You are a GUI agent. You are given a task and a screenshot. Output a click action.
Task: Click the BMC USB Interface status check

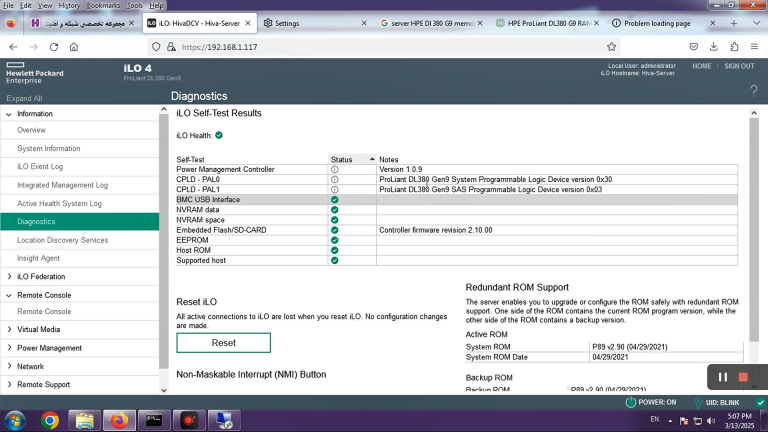pos(335,200)
